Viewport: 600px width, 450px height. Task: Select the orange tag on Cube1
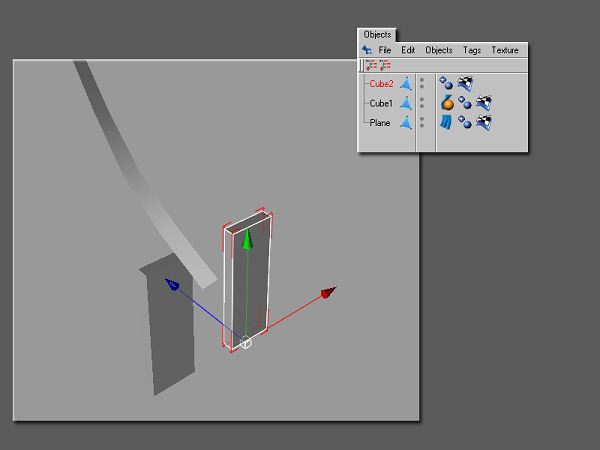[447, 103]
